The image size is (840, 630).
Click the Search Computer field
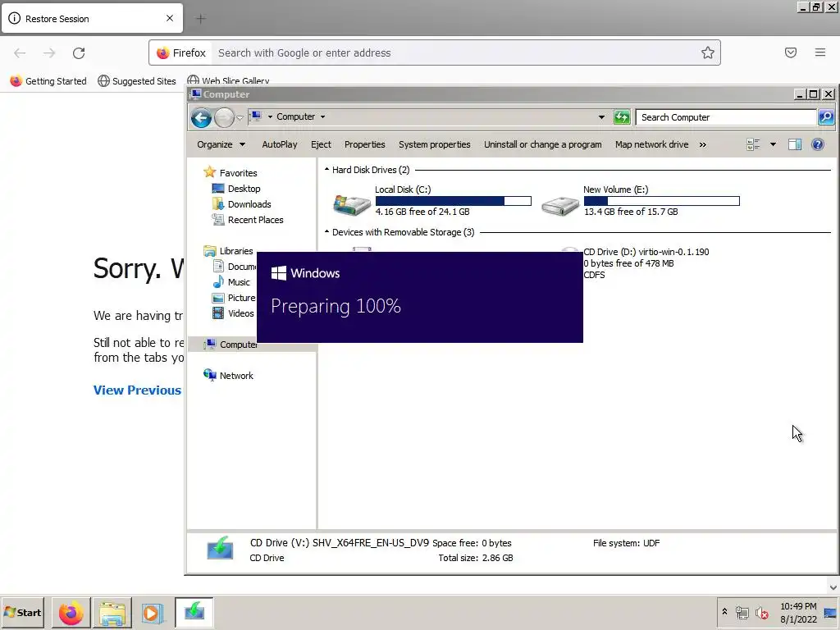click(726, 117)
